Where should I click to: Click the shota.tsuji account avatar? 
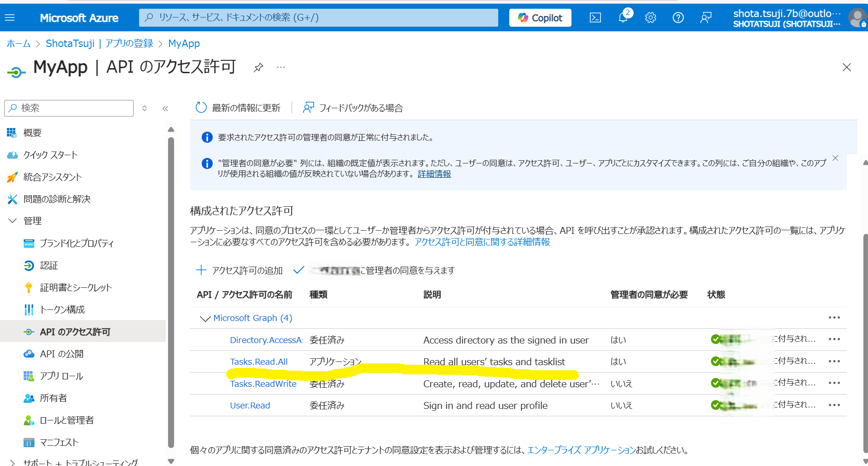[x=857, y=17]
